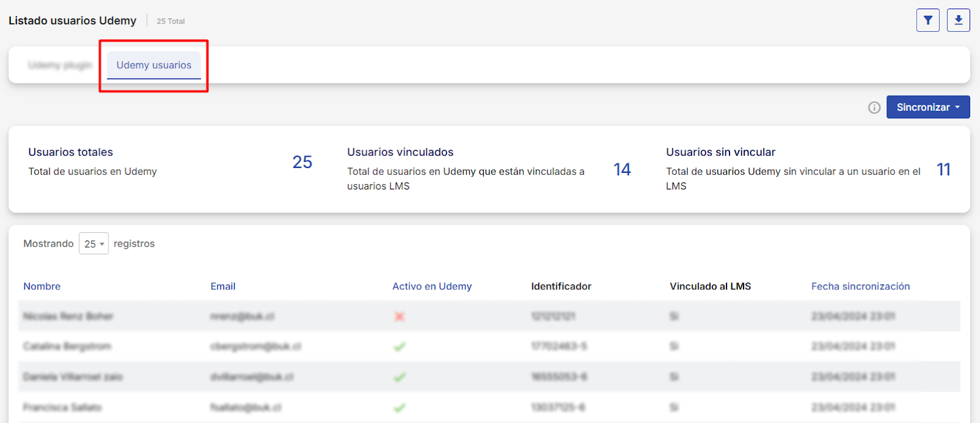
Task: Click the Identificador column header
Action: click(561, 286)
